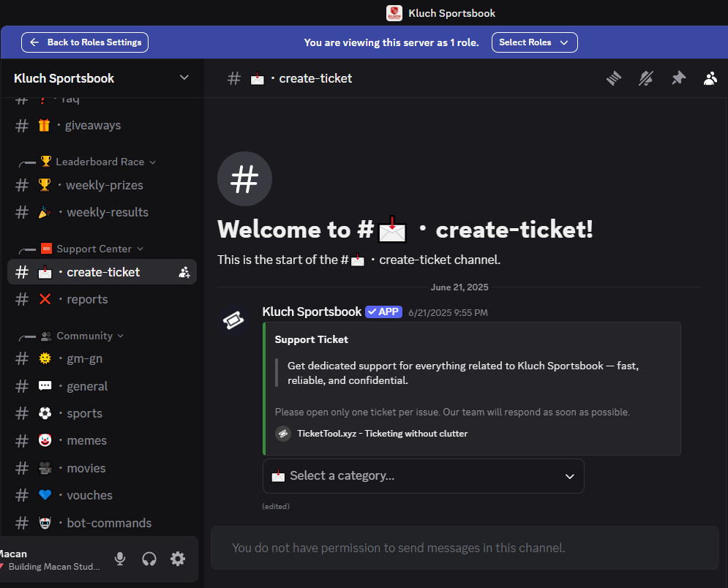This screenshot has width=728, height=588.
Task: Click the create-ticket channel header title
Action: (315, 78)
